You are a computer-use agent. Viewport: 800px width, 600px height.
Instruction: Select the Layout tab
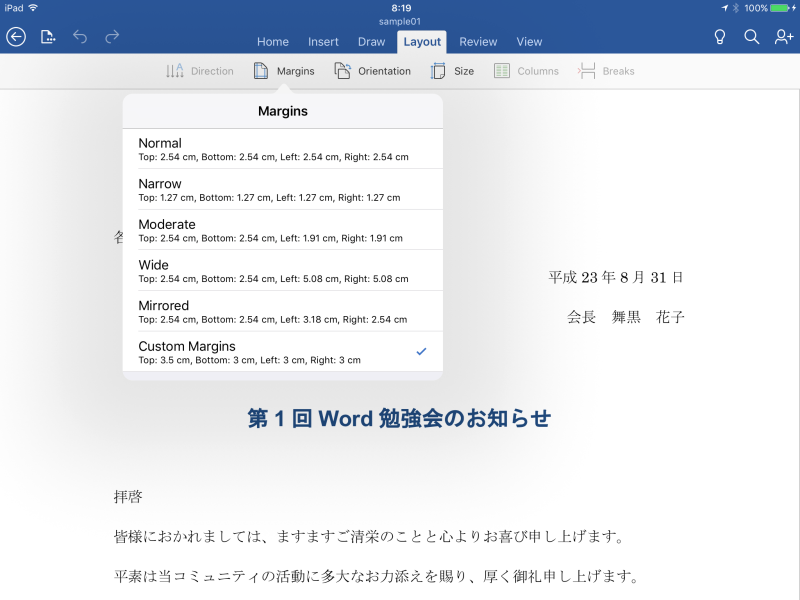pos(422,42)
